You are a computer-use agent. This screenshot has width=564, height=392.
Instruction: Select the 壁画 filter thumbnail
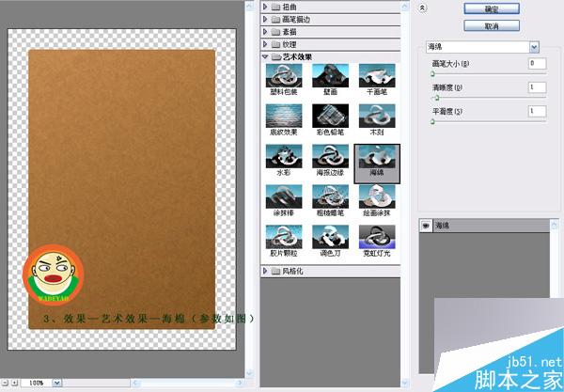coord(330,75)
